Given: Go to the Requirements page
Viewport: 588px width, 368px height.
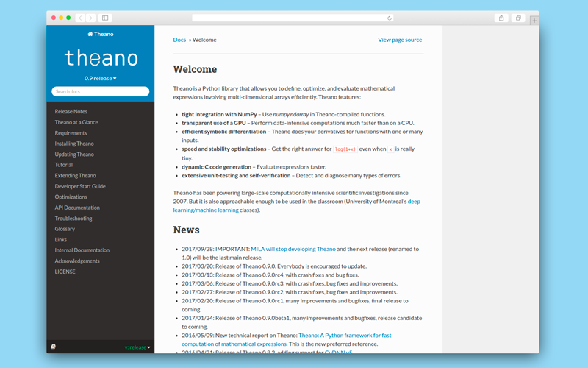Looking at the screenshot, I should pos(71,133).
